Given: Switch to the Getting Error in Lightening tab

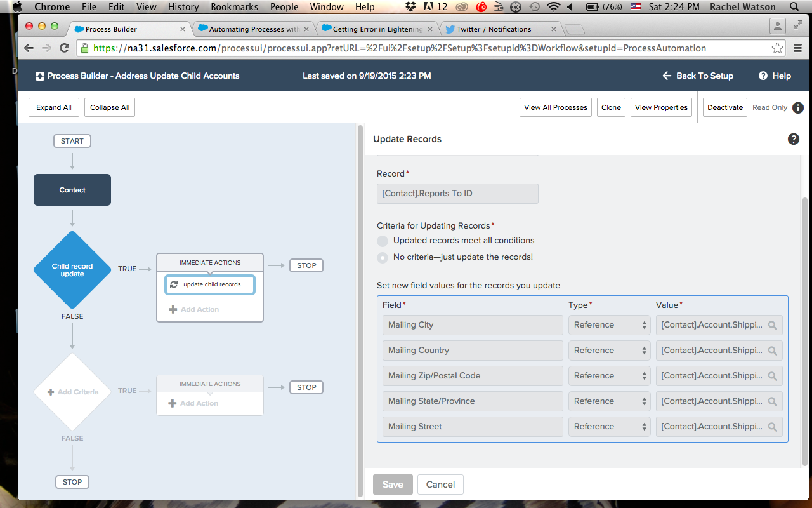Looking at the screenshot, I should coord(377,29).
